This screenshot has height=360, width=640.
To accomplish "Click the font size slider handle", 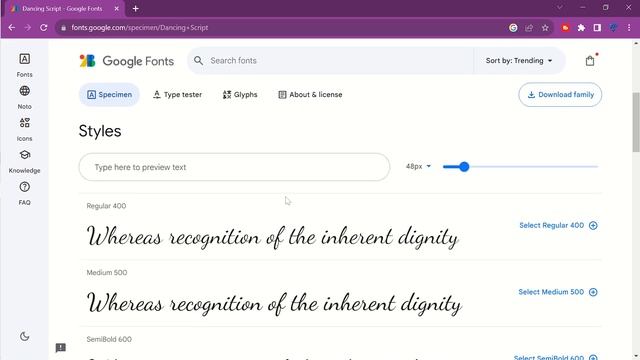I will [464, 167].
